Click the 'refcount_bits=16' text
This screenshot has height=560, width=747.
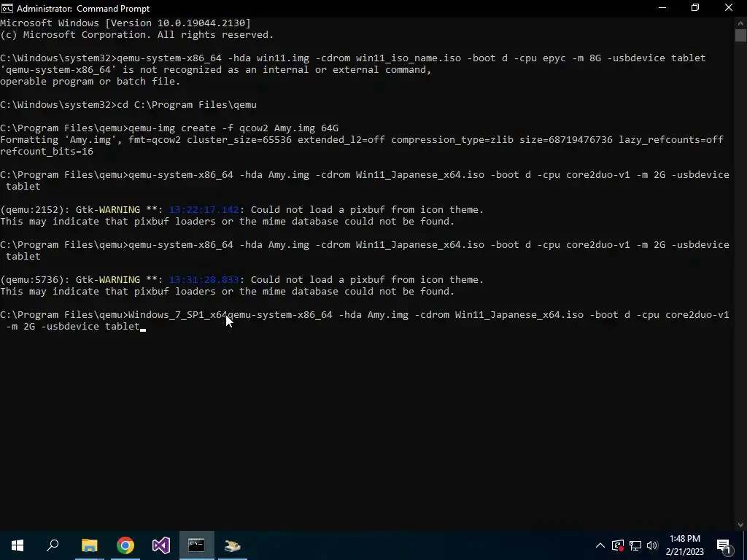click(x=47, y=152)
